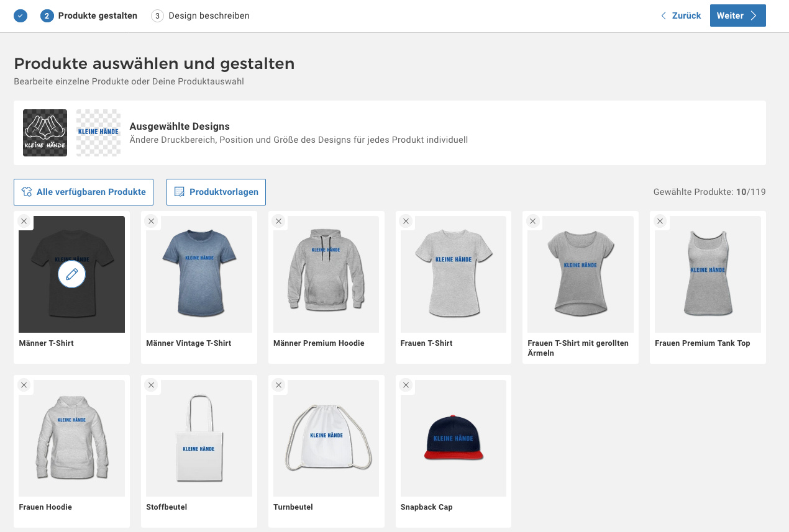
Task: Select step 2 Produkte gestalten
Action: point(89,16)
